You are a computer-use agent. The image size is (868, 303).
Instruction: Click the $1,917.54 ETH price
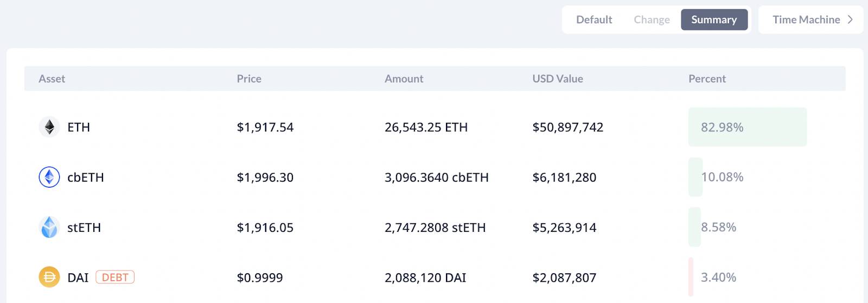265,127
